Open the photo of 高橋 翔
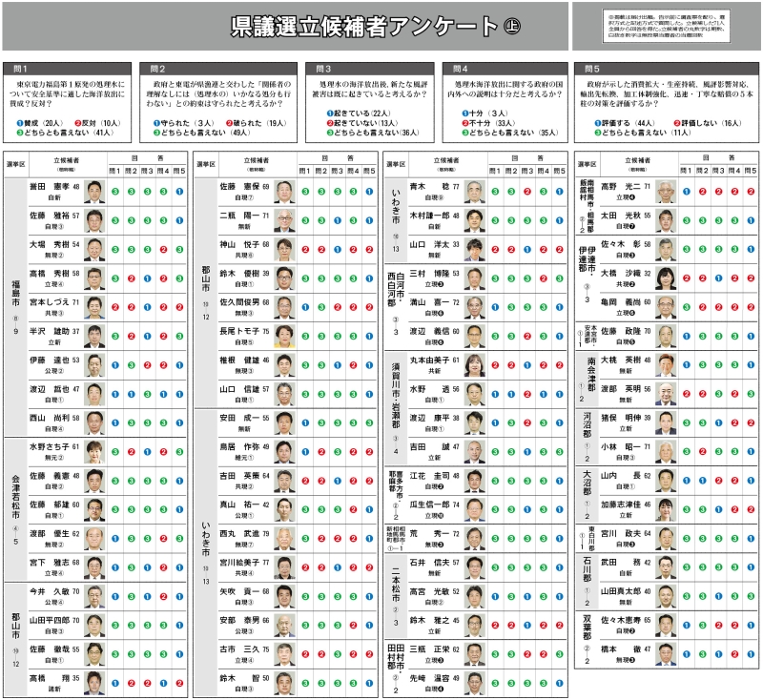Viewport: 763px width, 700px height. (x=94, y=683)
